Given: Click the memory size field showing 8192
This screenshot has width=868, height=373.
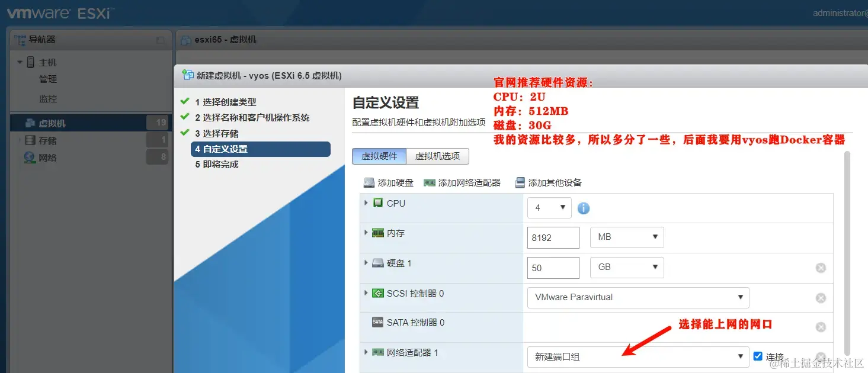Looking at the screenshot, I should click(x=553, y=237).
